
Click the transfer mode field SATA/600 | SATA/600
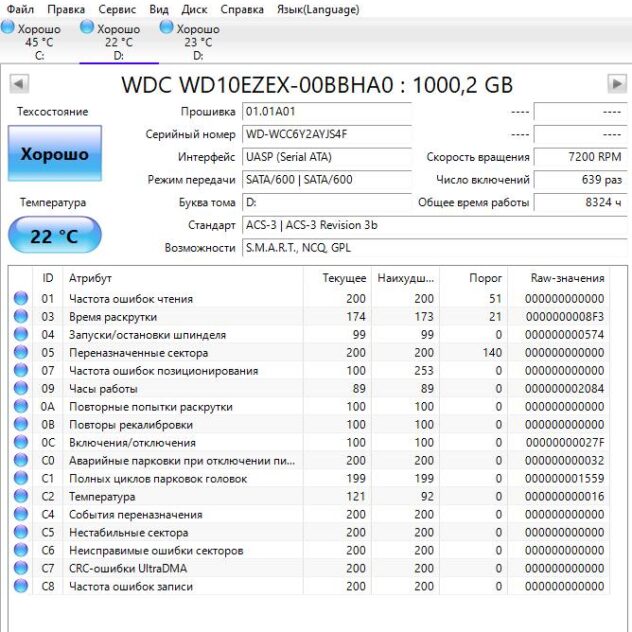(327, 179)
